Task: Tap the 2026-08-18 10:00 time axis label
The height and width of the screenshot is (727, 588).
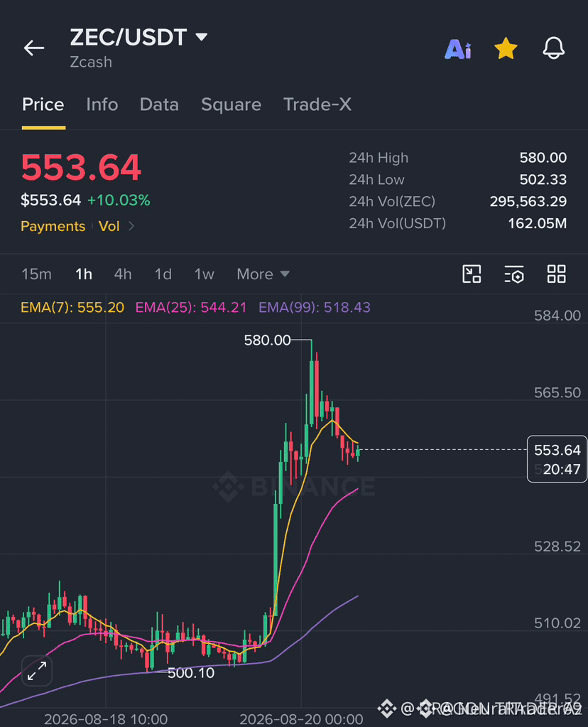Action: coord(106,719)
